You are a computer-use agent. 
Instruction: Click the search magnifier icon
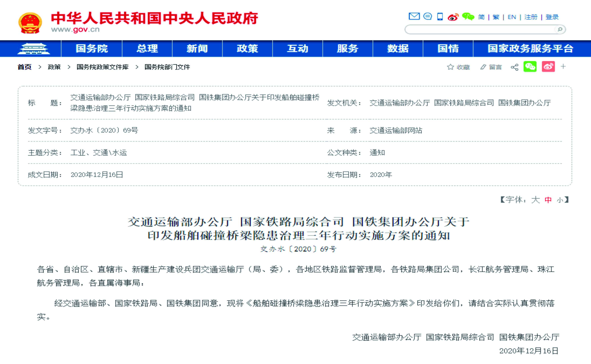pos(560,29)
